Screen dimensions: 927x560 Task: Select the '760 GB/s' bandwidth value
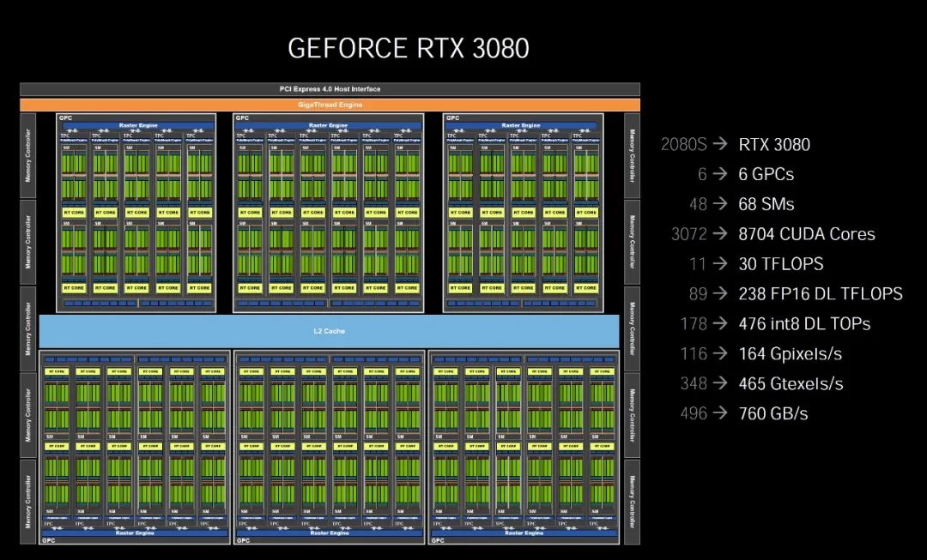(772, 413)
